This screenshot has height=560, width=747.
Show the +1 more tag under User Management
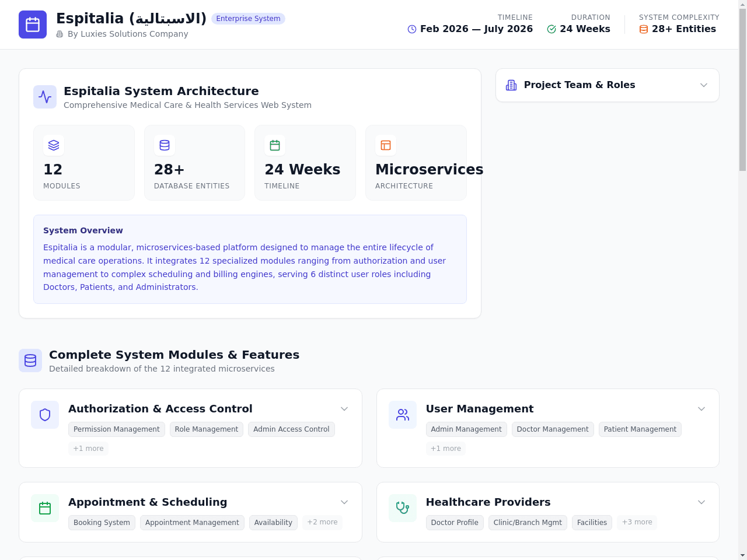coord(446,449)
